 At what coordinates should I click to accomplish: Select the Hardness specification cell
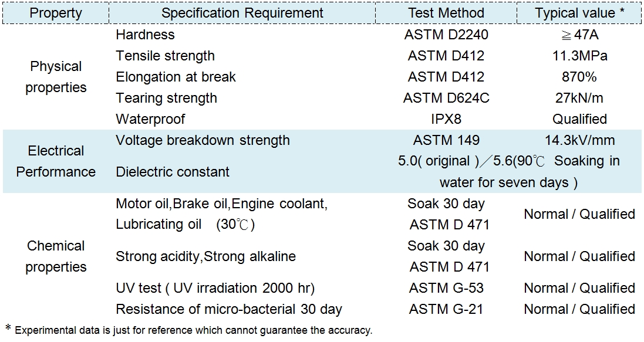click(x=145, y=35)
